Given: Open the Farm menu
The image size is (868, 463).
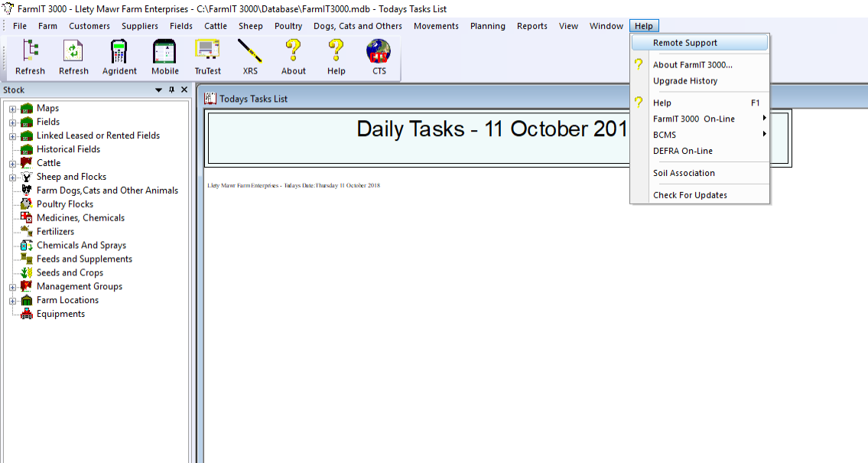Looking at the screenshot, I should pos(47,26).
